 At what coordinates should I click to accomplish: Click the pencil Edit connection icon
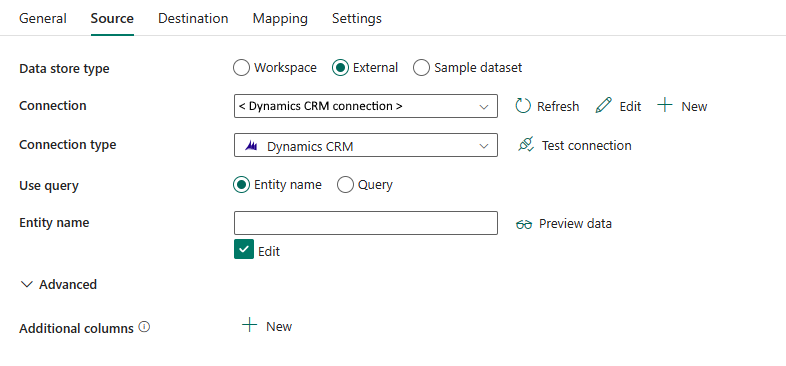point(604,106)
